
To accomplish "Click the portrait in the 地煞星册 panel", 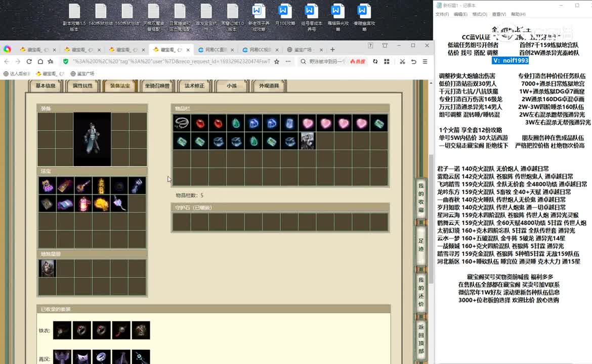I will pos(47,268).
